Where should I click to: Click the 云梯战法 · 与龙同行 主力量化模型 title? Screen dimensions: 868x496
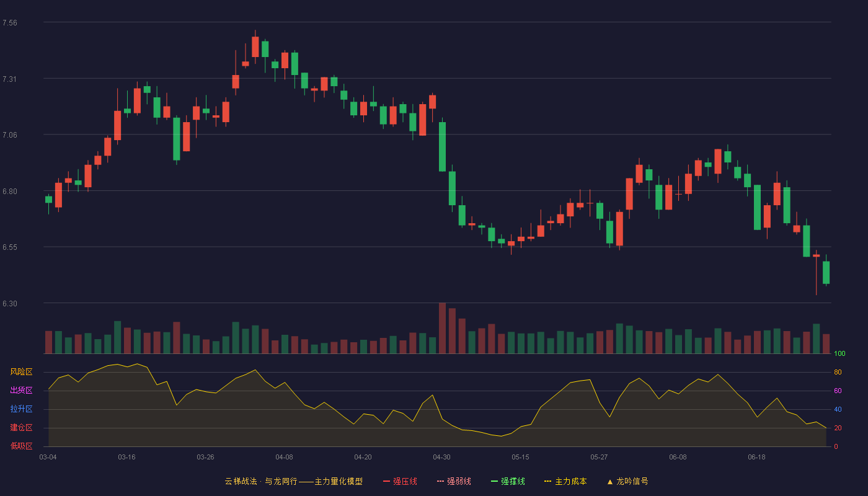coord(293,481)
